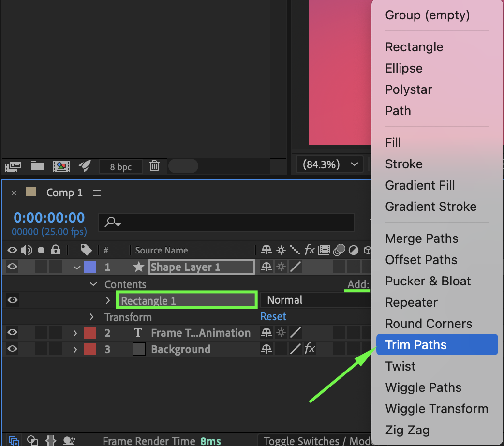Click the red label color of Background layer
504x446 pixels.
[x=90, y=349]
